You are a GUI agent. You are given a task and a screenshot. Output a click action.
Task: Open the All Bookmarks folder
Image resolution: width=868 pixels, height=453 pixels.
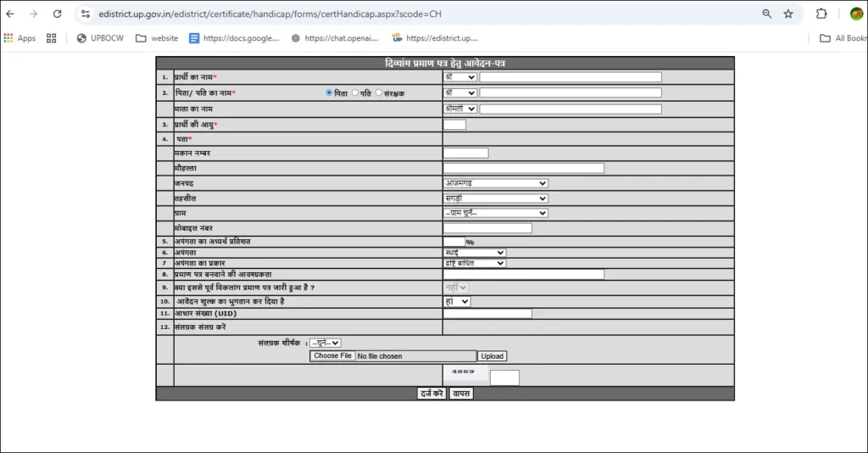pos(843,38)
